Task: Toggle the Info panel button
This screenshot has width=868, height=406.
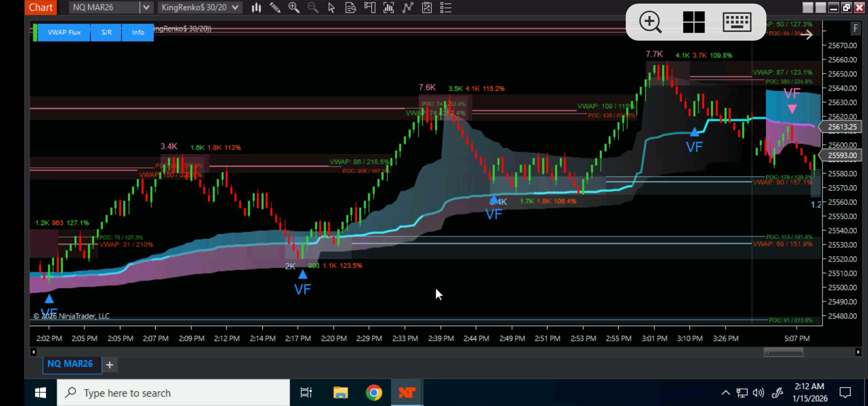Action: pyautogui.click(x=138, y=32)
